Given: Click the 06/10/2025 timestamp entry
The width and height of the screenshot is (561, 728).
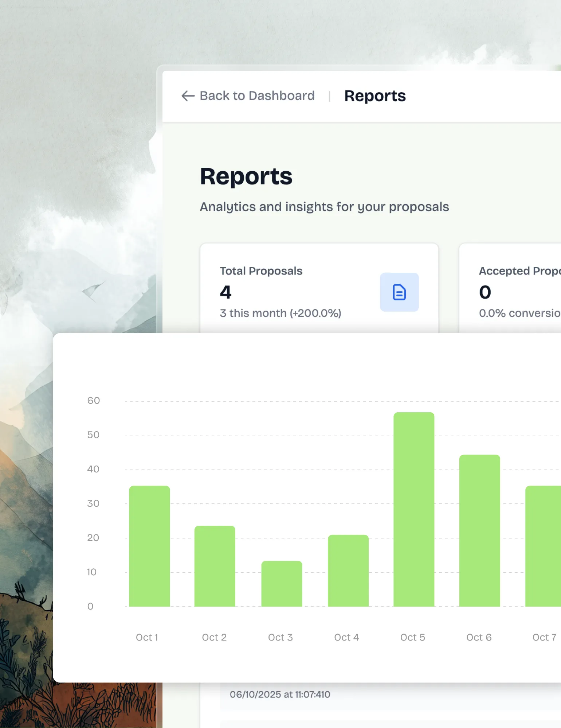Looking at the screenshot, I should tap(280, 694).
